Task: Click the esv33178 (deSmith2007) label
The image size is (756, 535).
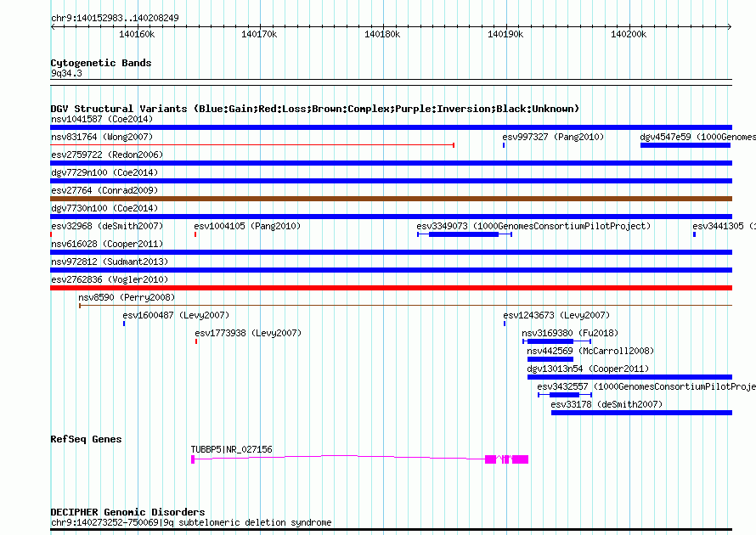Action: click(x=606, y=404)
